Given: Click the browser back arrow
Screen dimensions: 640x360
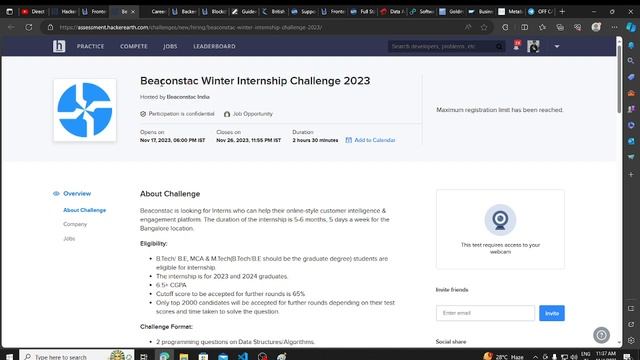Looking at the screenshot, I should [11, 27].
